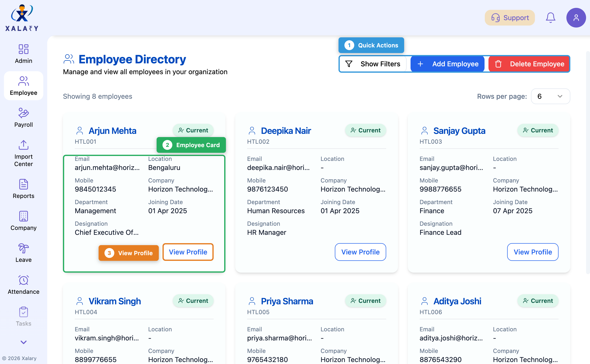Select the Tasks clipboard icon
Image resolution: width=590 pixels, height=364 pixels.
[x=23, y=312]
